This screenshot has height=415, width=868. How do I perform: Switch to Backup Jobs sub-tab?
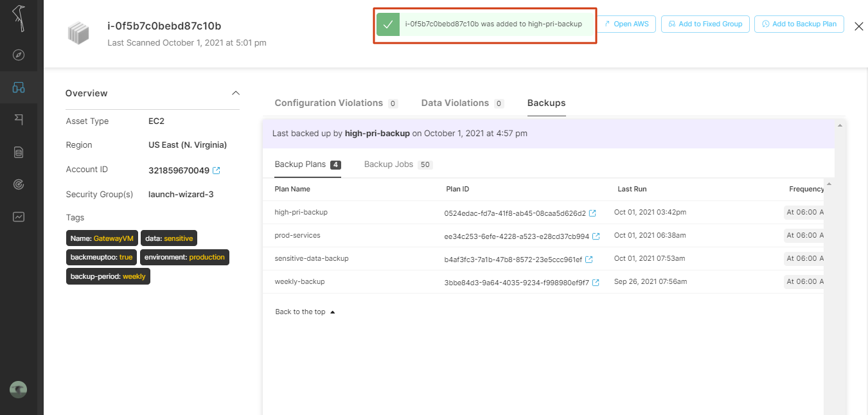(398, 164)
